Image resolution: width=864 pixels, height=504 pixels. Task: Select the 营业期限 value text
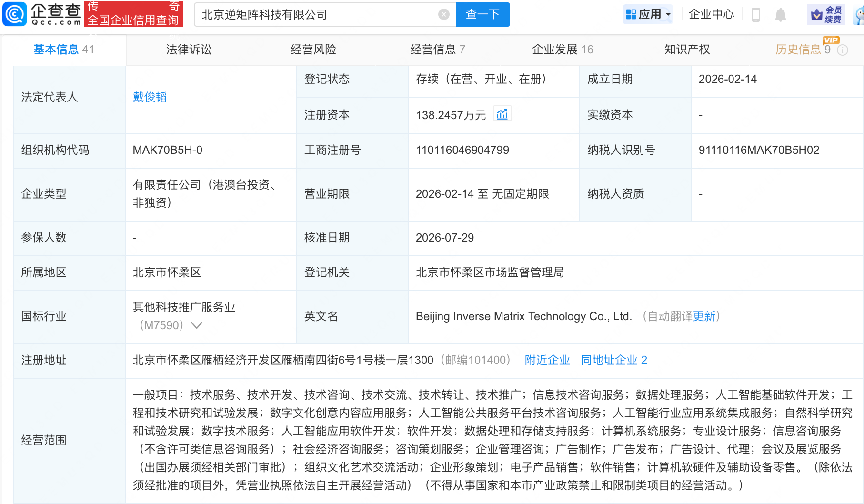(x=482, y=194)
